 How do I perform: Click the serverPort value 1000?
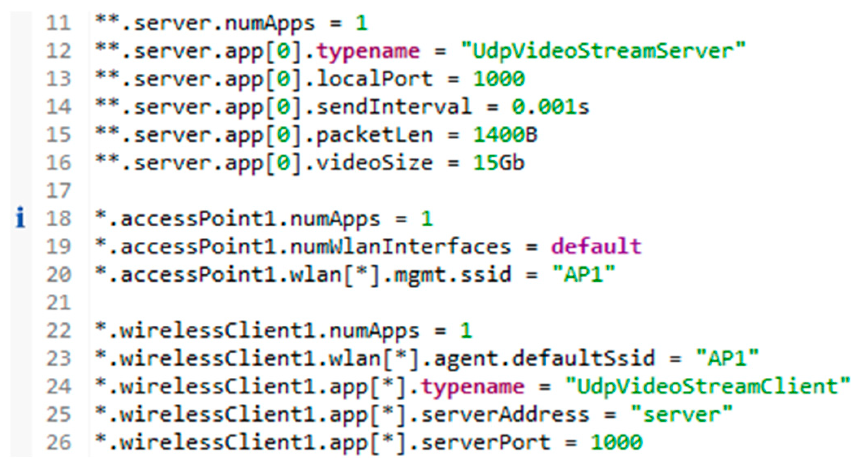(617, 443)
